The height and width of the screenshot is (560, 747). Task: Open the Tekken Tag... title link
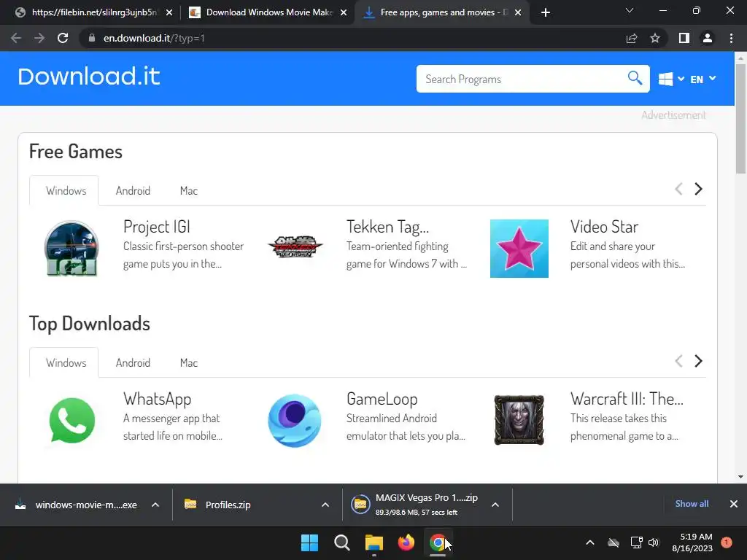tap(387, 227)
